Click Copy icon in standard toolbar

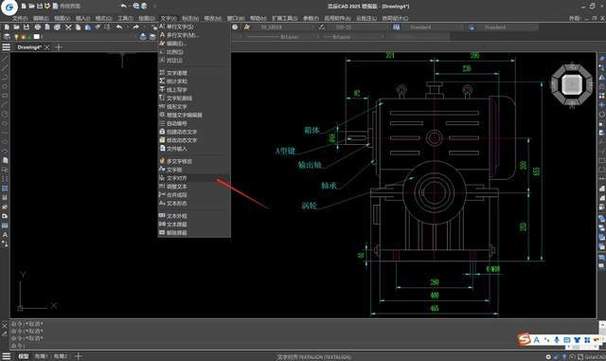click(x=78, y=27)
